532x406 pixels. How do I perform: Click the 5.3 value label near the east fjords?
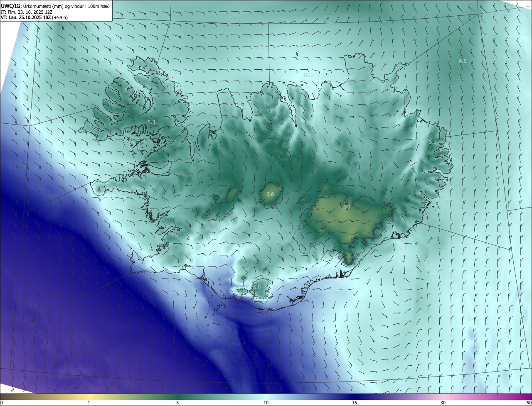pyautogui.click(x=433, y=142)
